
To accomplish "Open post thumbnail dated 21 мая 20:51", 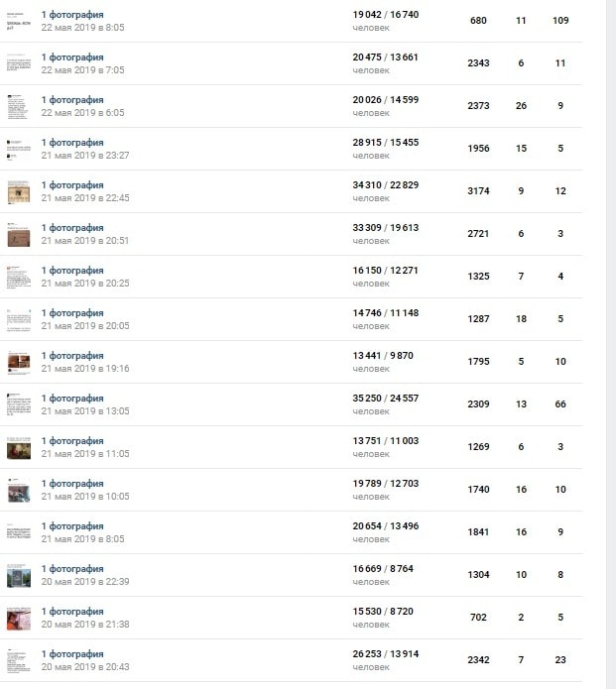I will pos(18,234).
